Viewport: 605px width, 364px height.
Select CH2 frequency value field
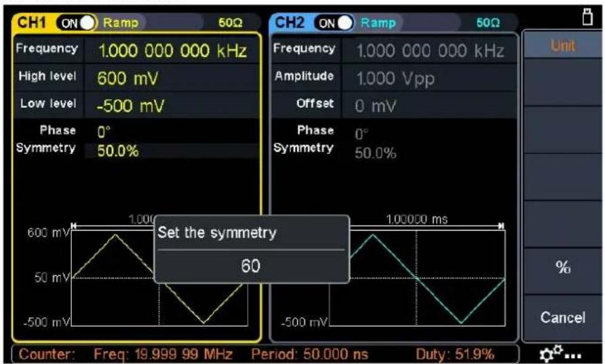coord(429,51)
